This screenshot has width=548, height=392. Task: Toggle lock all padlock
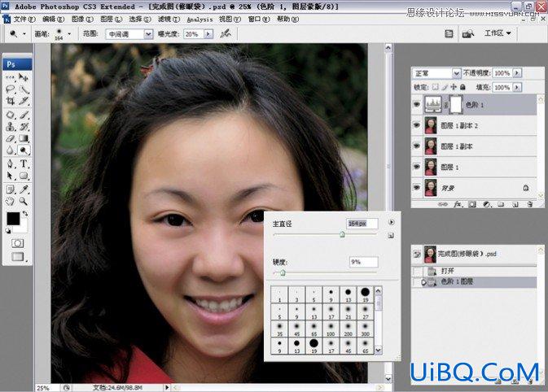click(x=463, y=87)
